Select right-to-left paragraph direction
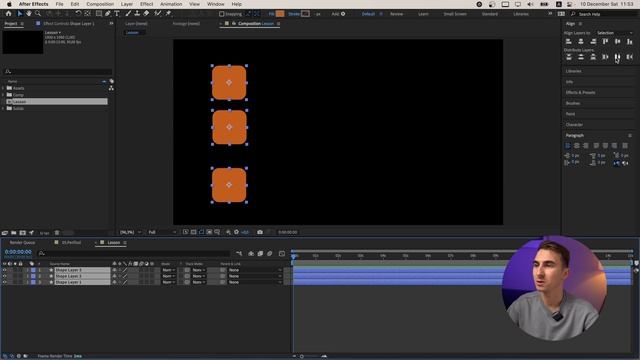Viewport: 640px width, 360px height. 625,163
